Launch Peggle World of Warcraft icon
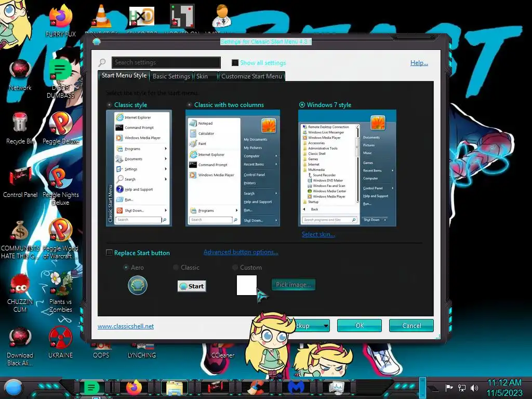 click(61, 240)
